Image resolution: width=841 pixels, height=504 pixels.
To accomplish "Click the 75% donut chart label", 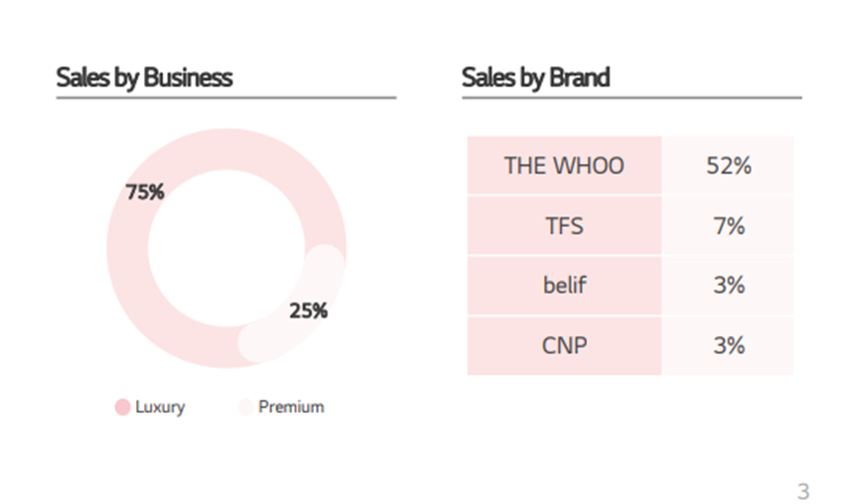I will tap(145, 191).
